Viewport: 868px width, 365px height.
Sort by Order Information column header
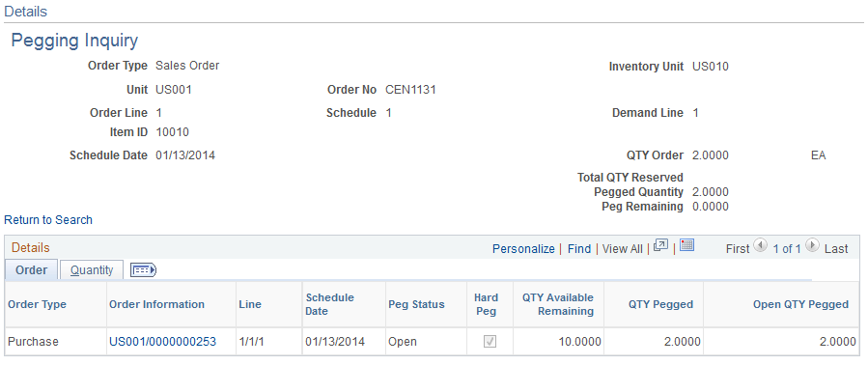pyautogui.click(x=156, y=304)
